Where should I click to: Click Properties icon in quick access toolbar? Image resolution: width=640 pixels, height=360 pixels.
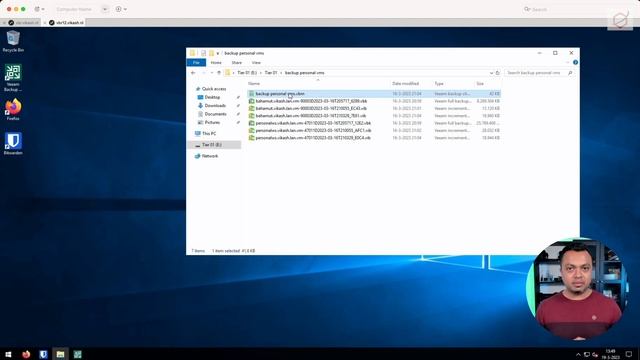click(x=203, y=53)
